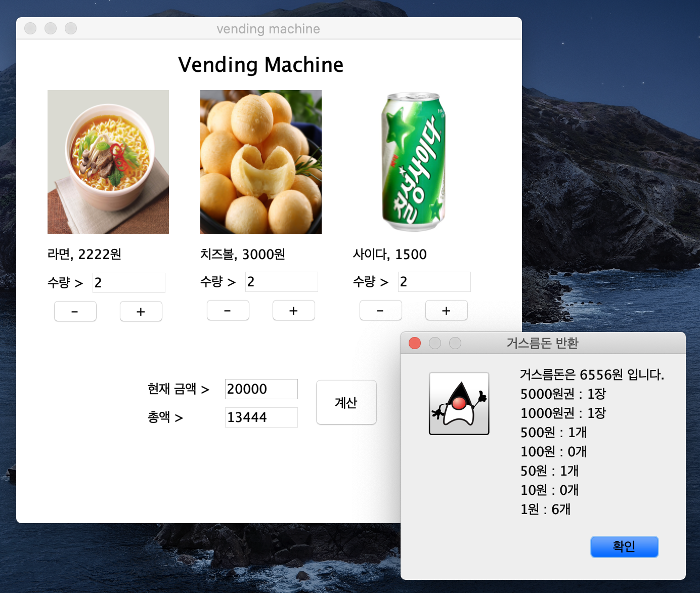Decrease cheese ball quantity with its − button
Viewport: 700px width, 593px height.
(228, 310)
